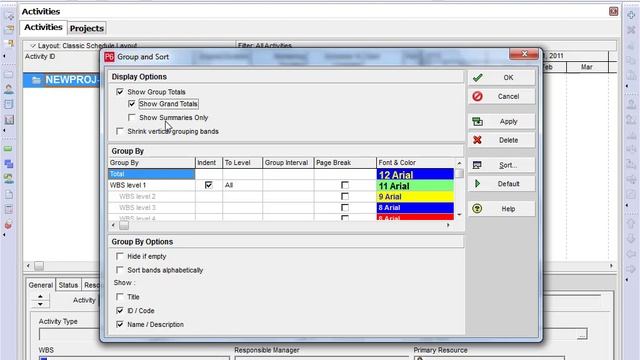
Task: Switch to the Activities tab
Action: pos(43,27)
